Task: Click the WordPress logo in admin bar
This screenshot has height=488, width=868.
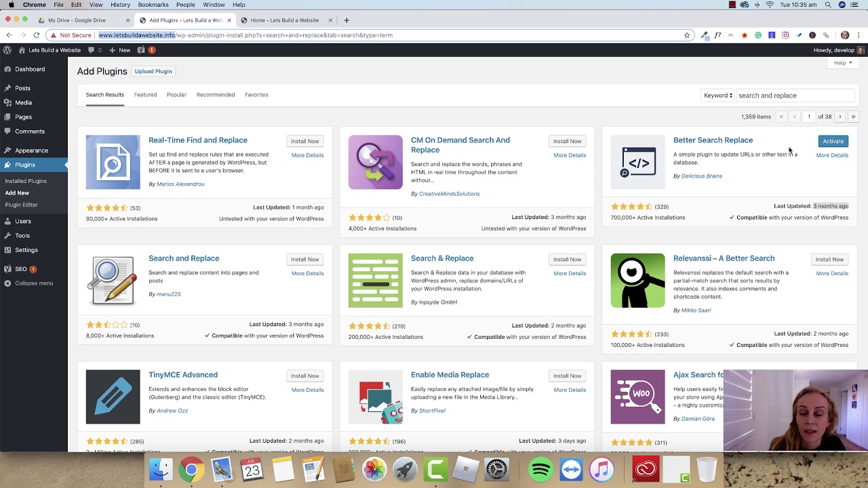Action: pos(7,50)
